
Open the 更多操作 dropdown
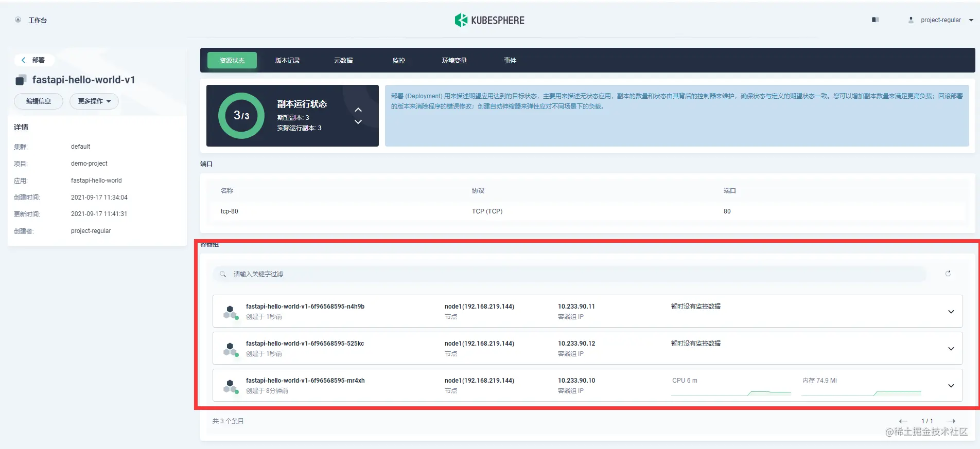coord(94,101)
